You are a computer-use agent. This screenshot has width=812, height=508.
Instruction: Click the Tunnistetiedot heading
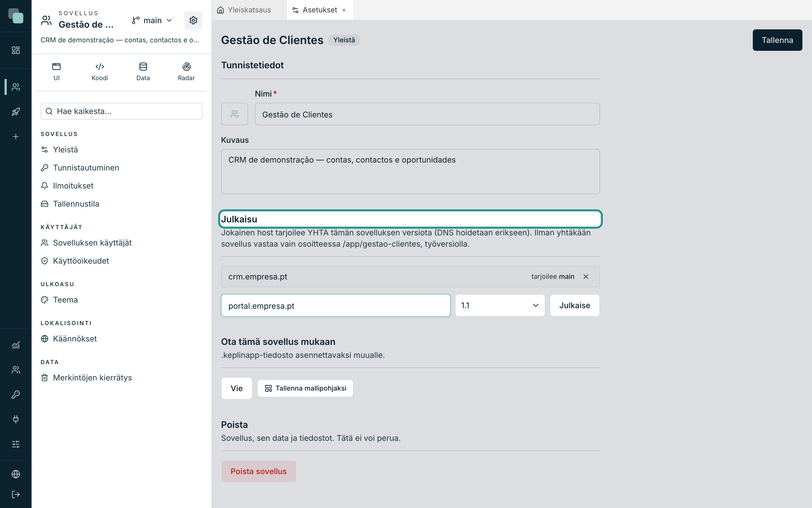pyautogui.click(x=252, y=65)
